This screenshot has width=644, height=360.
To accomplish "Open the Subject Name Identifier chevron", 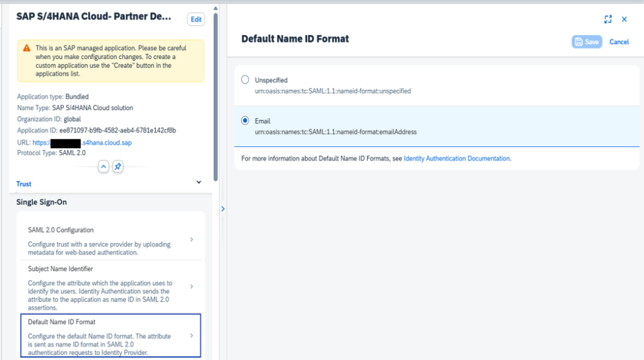I will [191, 286].
